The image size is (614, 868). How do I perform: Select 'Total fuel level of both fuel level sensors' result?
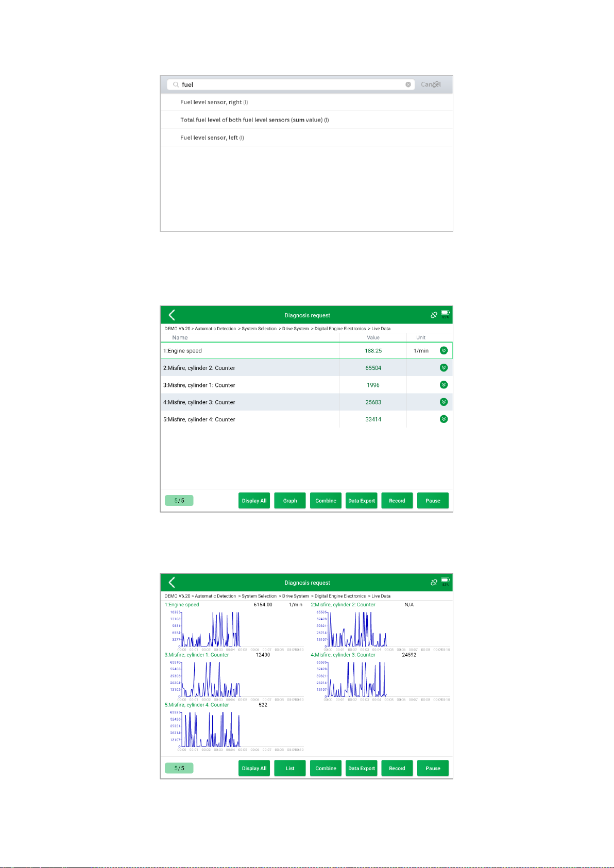(306, 120)
